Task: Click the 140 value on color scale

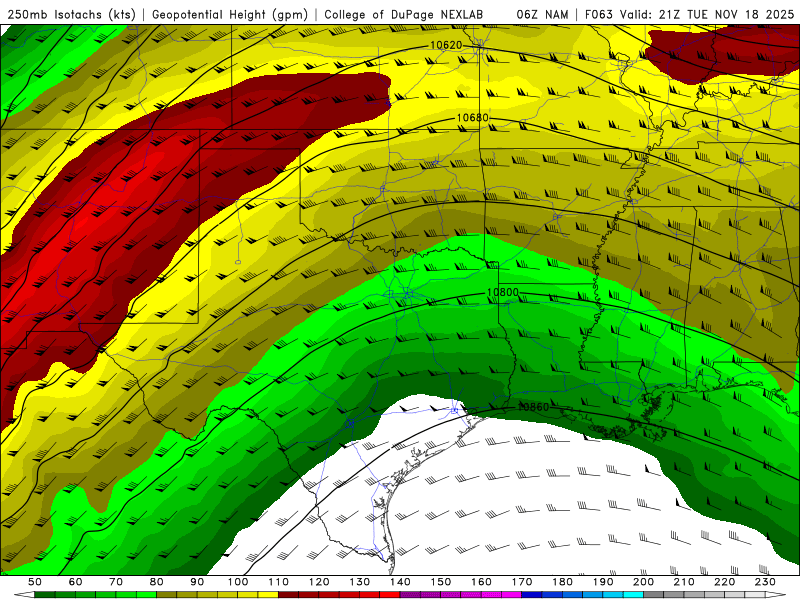Action: pyautogui.click(x=400, y=582)
